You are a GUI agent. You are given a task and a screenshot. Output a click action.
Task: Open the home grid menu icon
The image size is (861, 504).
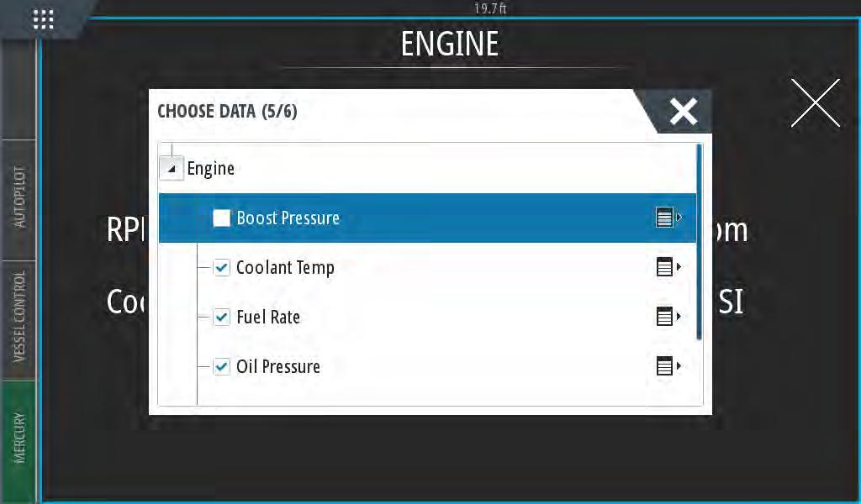44,19
